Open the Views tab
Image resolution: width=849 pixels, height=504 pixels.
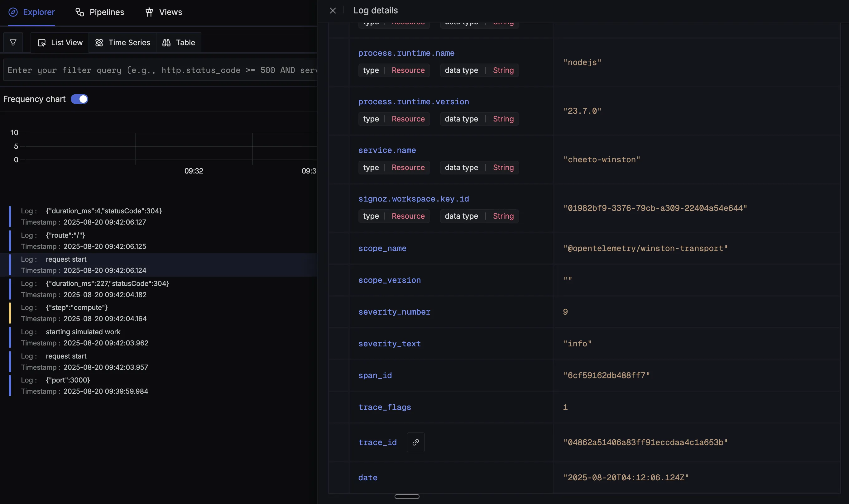click(164, 12)
